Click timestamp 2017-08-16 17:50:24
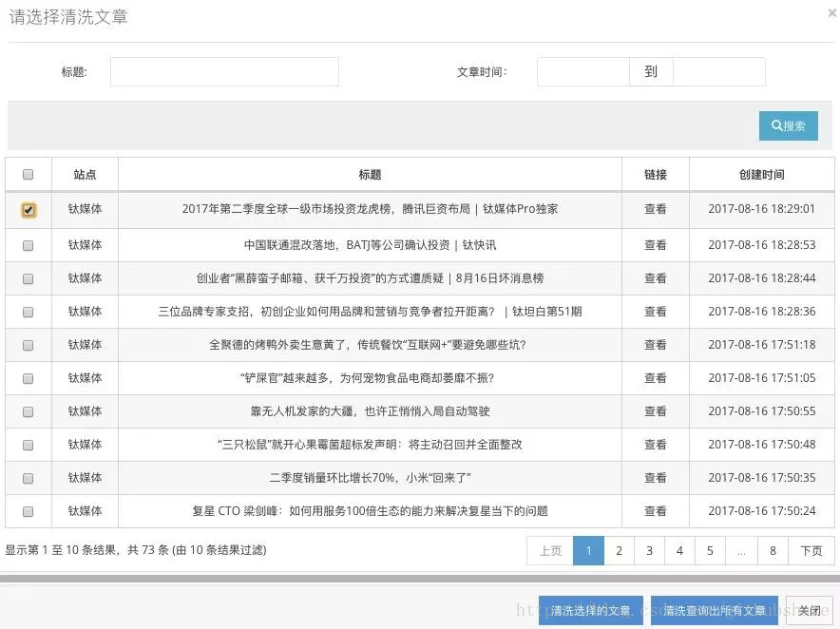Viewport: 840px width, 629px height. click(x=762, y=510)
